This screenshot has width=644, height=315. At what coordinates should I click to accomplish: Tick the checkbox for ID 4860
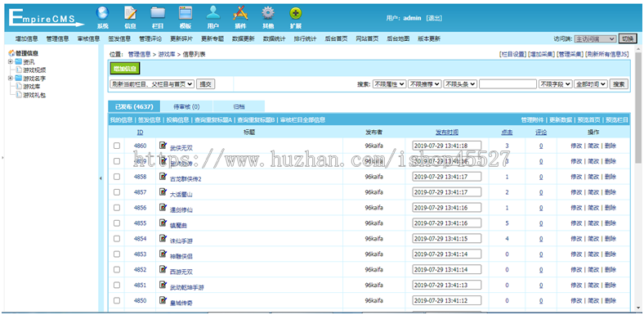tap(117, 146)
